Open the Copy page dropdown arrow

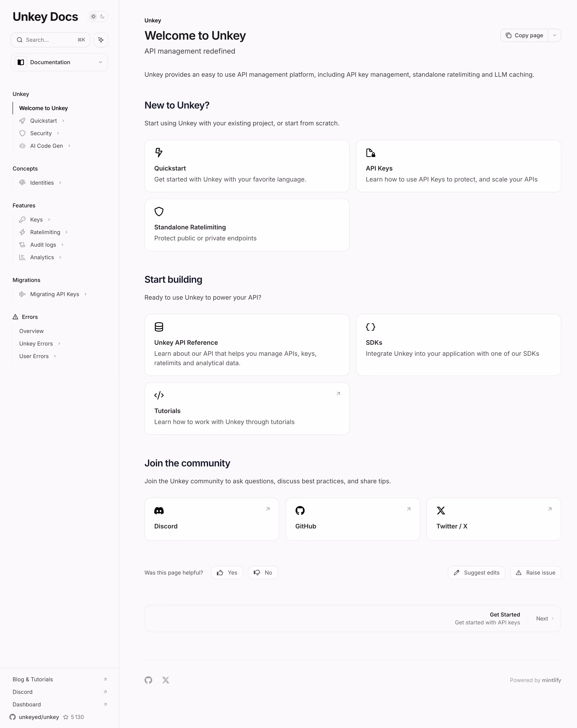coord(555,35)
